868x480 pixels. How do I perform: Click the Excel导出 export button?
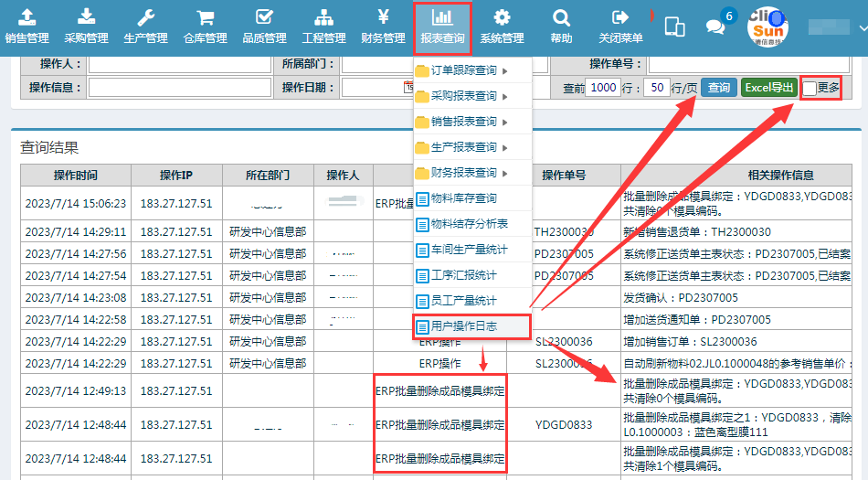[x=768, y=88]
